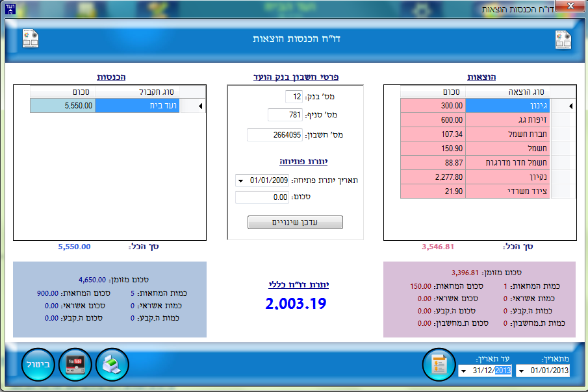Click the 5,550.00 income amount cell
Viewport: 588px width, 392px height.
click(x=62, y=106)
